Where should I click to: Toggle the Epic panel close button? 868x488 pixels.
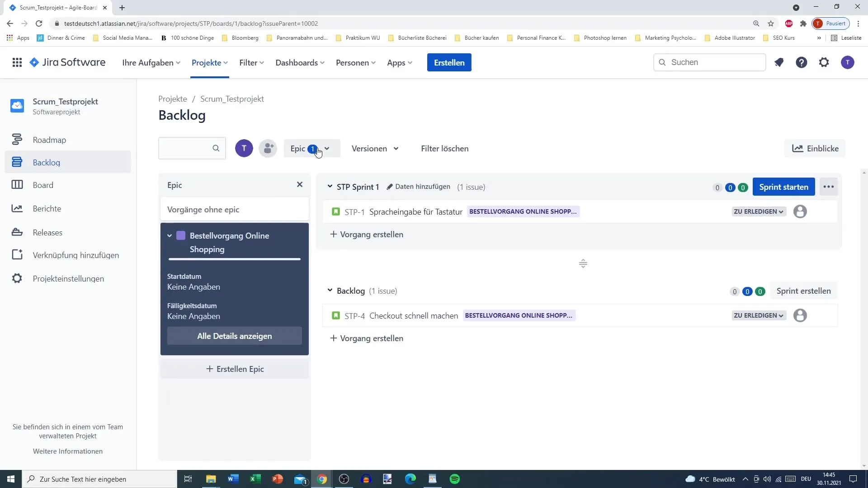(301, 185)
